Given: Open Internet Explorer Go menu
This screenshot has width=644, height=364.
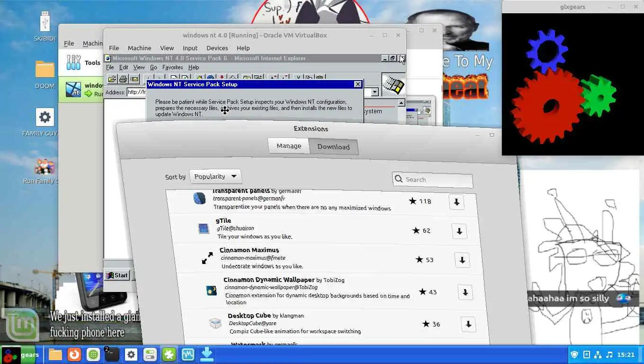Looking at the screenshot, I should [153, 67].
